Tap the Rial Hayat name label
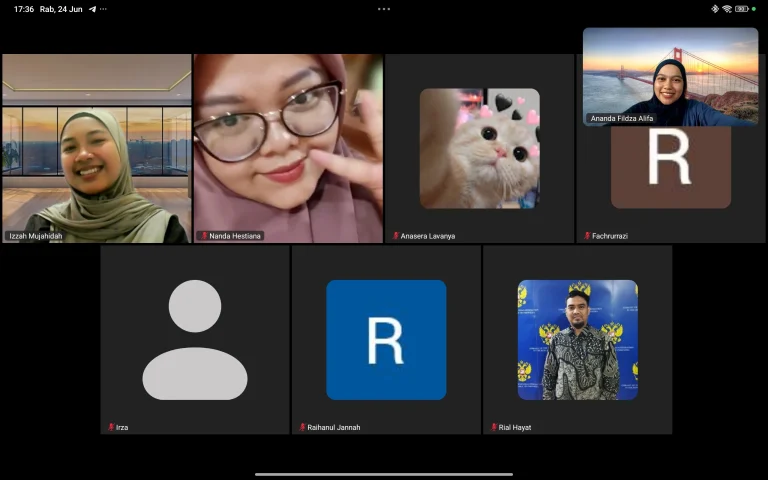 tap(515, 427)
